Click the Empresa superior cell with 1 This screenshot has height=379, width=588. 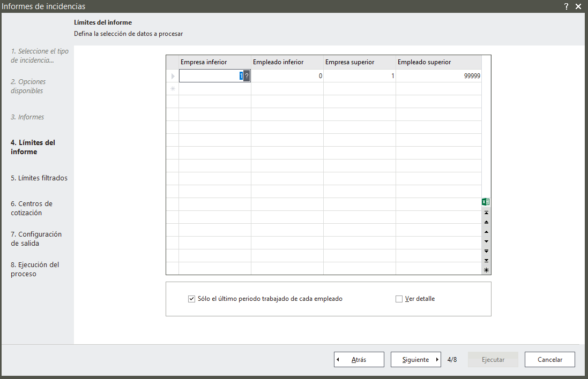pyautogui.click(x=360, y=76)
